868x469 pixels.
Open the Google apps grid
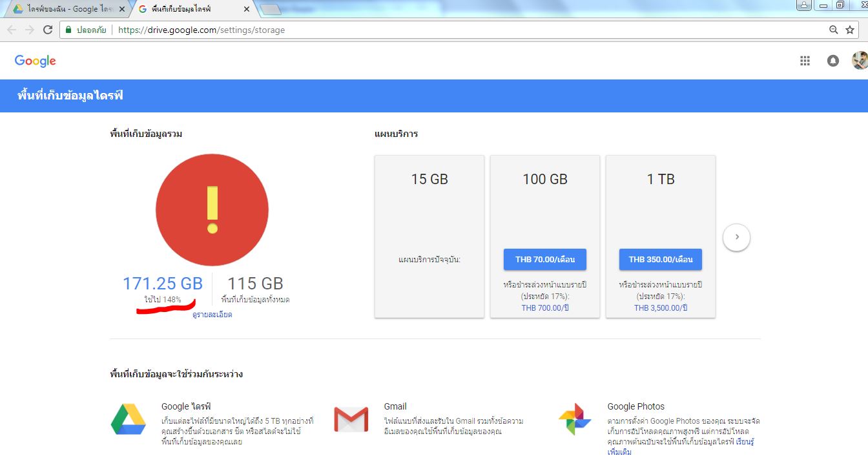[x=805, y=61]
